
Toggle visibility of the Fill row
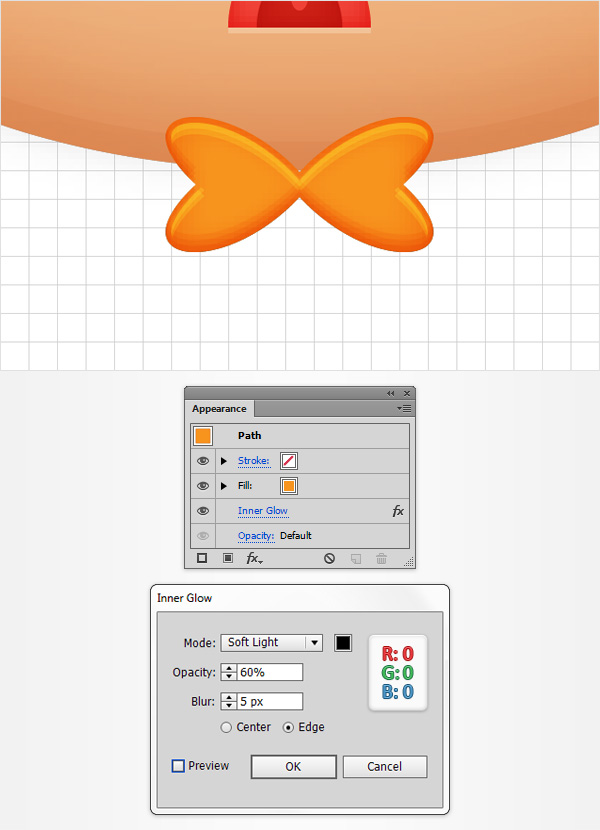[x=203, y=486]
